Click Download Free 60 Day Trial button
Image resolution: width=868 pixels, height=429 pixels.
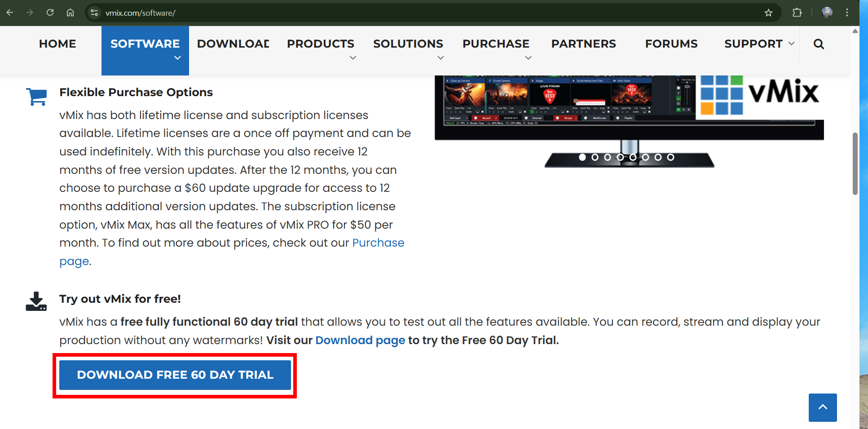(x=175, y=375)
